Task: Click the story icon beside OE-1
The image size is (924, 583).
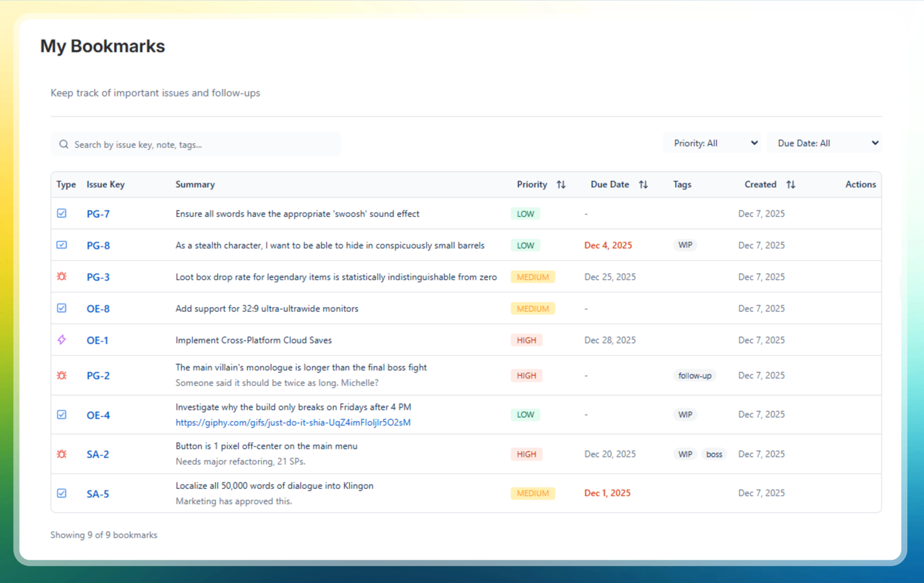Action: (x=62, y=339)
